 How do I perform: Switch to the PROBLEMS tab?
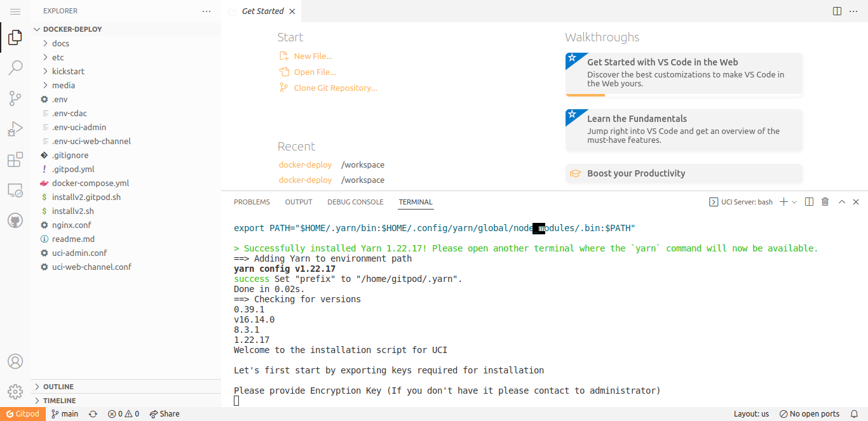point(252,202)
